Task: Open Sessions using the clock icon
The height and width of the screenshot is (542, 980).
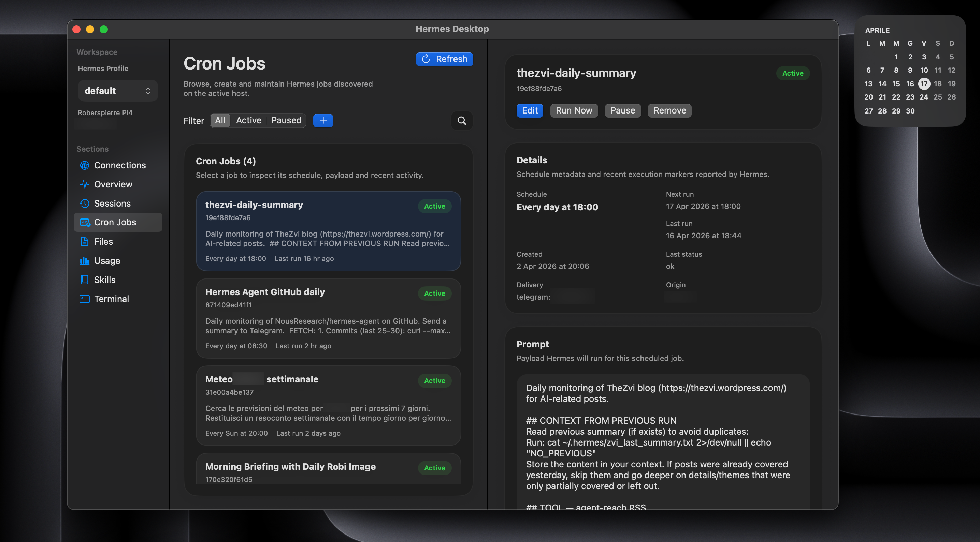Action: [x=85, y=204]
